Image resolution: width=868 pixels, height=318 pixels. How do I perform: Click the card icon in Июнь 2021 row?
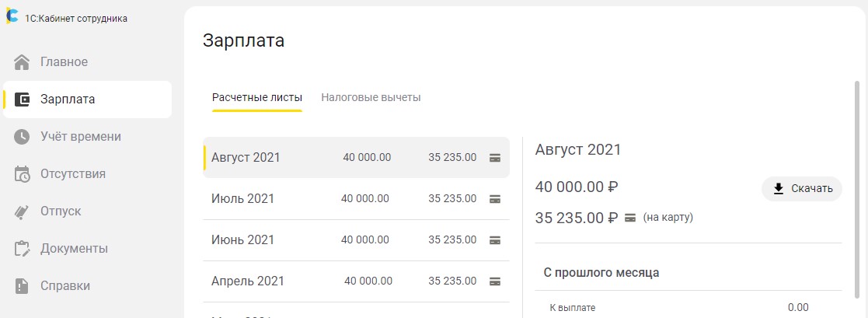tap(494, 240)
